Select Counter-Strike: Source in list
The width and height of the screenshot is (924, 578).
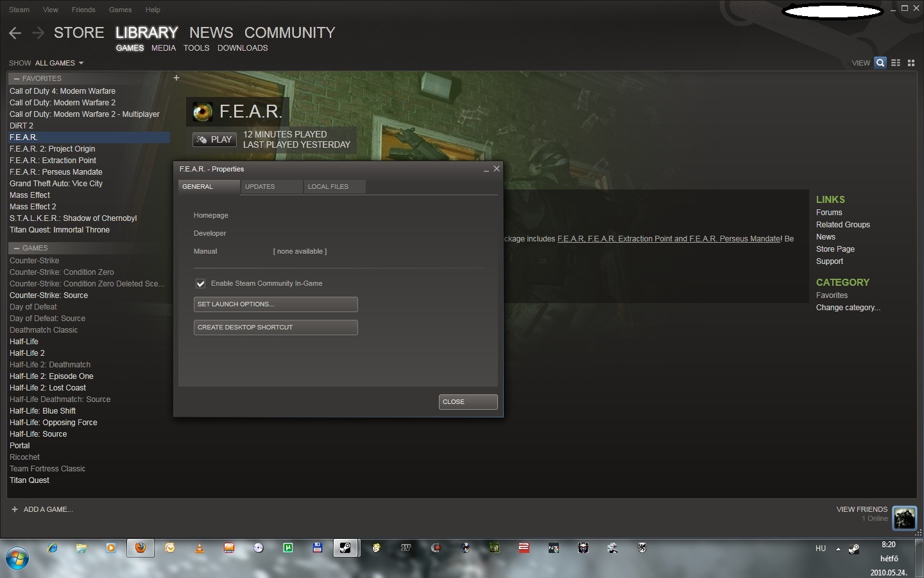coord(49,295)
